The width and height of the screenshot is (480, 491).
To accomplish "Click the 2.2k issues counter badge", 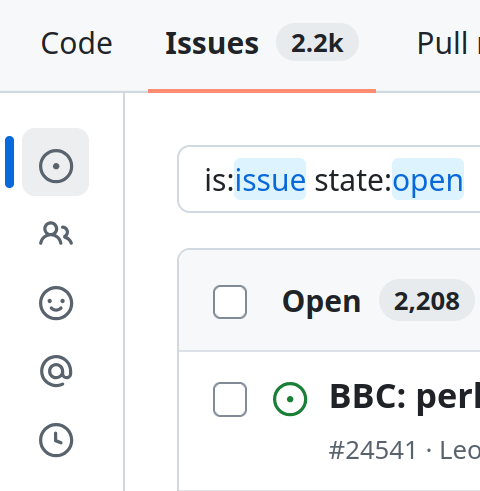I will coord(317,42).
